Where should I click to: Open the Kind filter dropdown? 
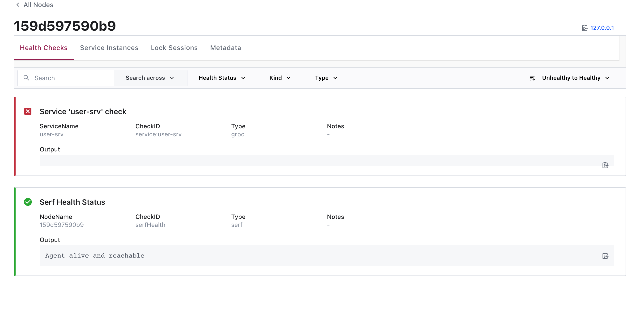[280, 78]
